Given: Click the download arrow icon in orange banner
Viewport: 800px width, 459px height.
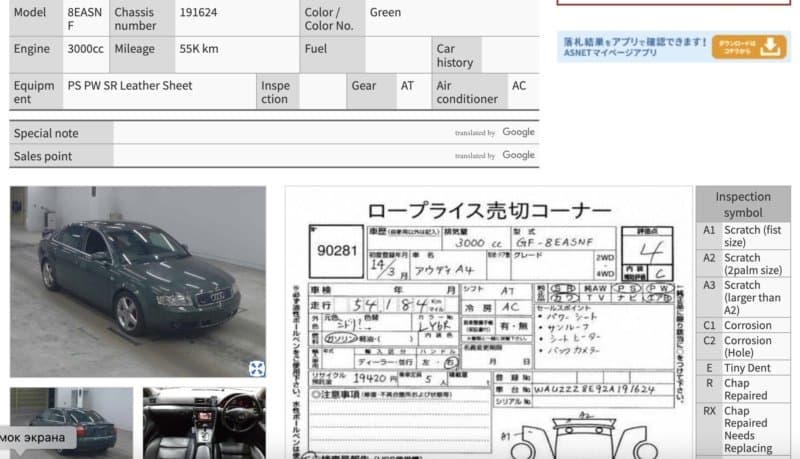Looking at the screenshot, I should [770, 47].
